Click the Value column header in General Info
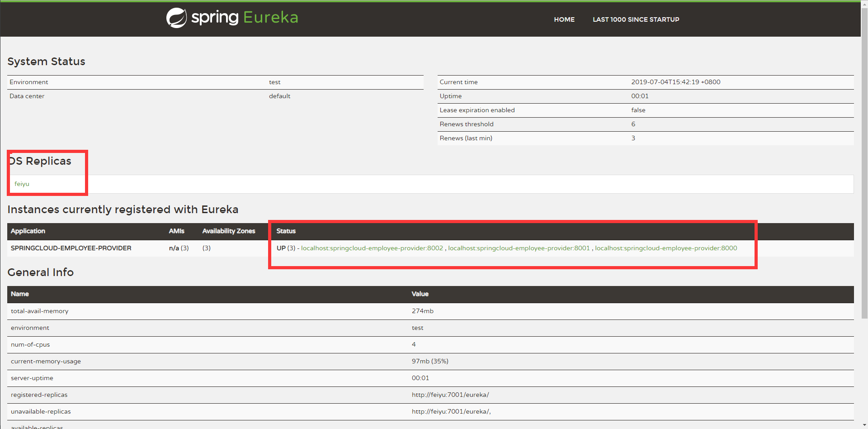868x429 pixels. coord(420,294)
